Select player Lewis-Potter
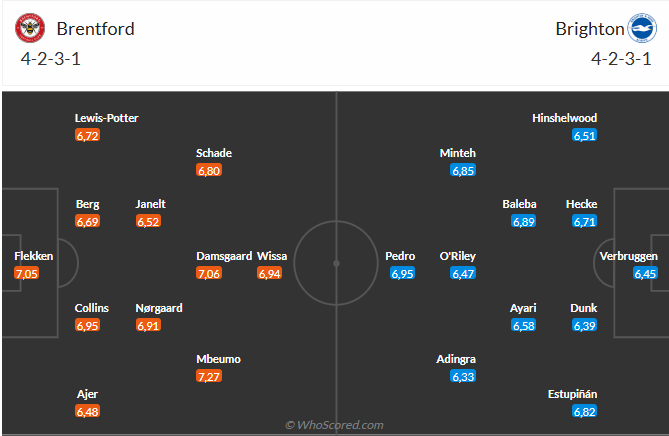This screenshot has width=669, height=436. (106, 118)
